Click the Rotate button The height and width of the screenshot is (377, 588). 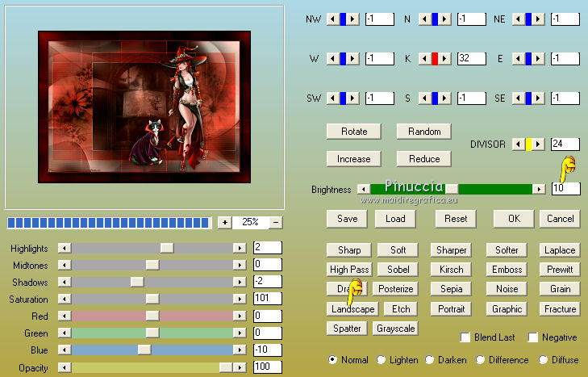tap(354, 132)
